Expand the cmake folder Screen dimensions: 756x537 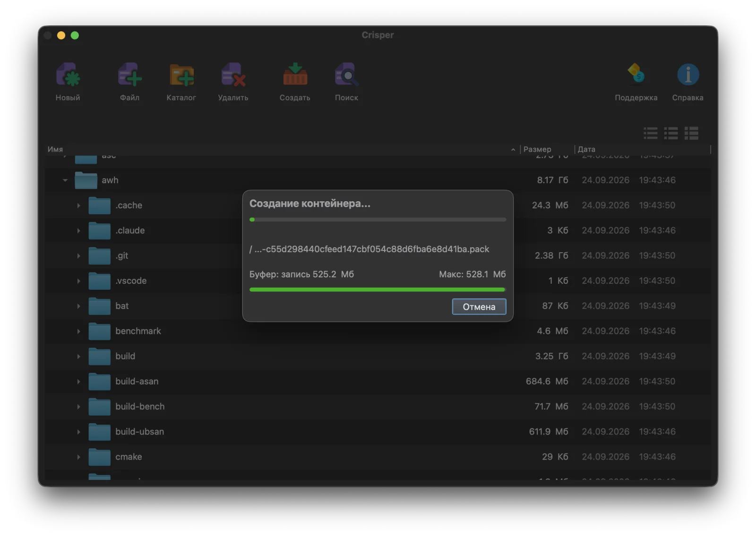[78, 457]
